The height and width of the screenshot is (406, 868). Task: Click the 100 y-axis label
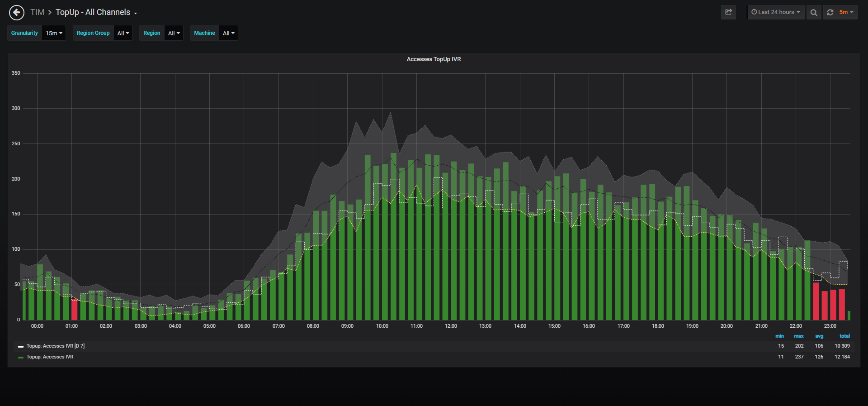pyautogui.click(x=16, y=249)
